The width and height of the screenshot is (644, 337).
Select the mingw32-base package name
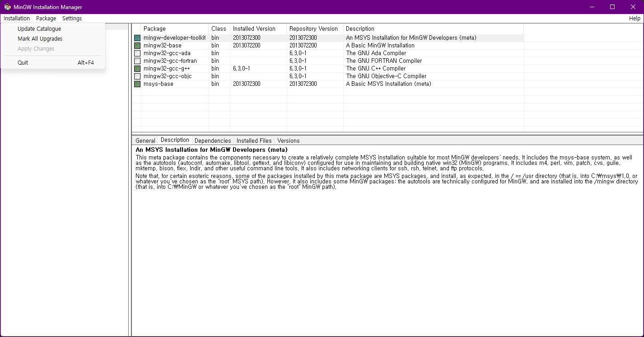[x=163, y=46]
